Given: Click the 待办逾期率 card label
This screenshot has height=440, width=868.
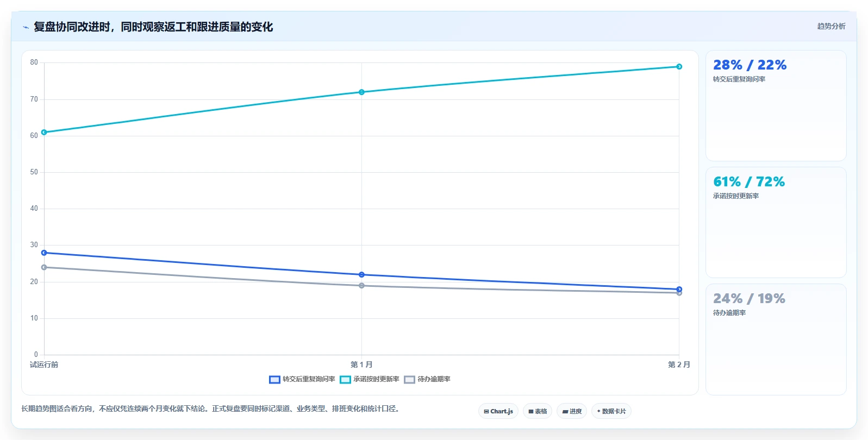Looking at the screenshot, I should tap(729, 313).
